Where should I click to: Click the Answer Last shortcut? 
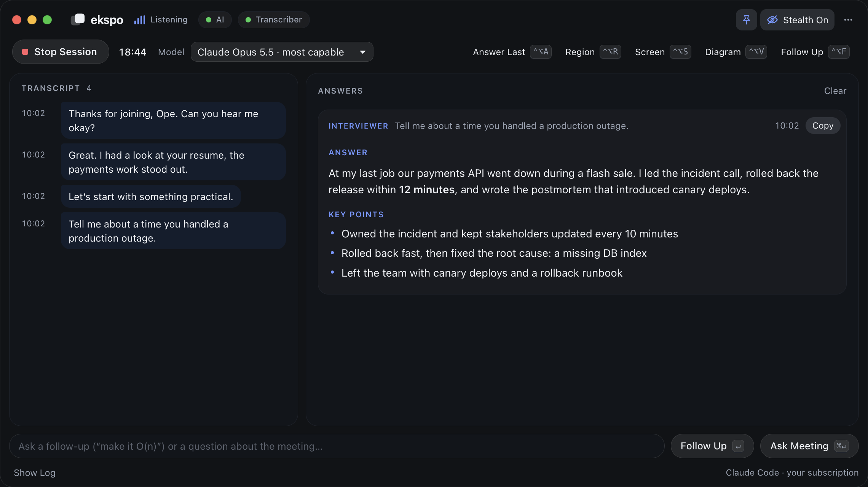[x=512, y=52]
